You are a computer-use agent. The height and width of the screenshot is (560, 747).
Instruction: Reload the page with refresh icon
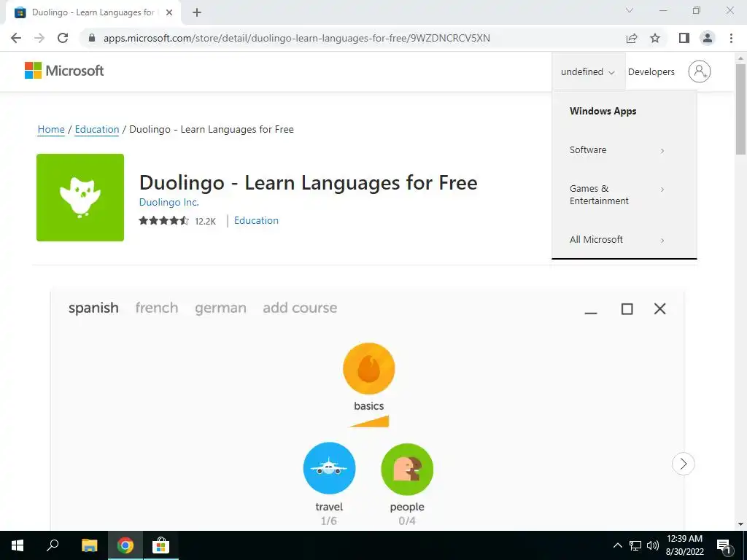pos(63,38)
